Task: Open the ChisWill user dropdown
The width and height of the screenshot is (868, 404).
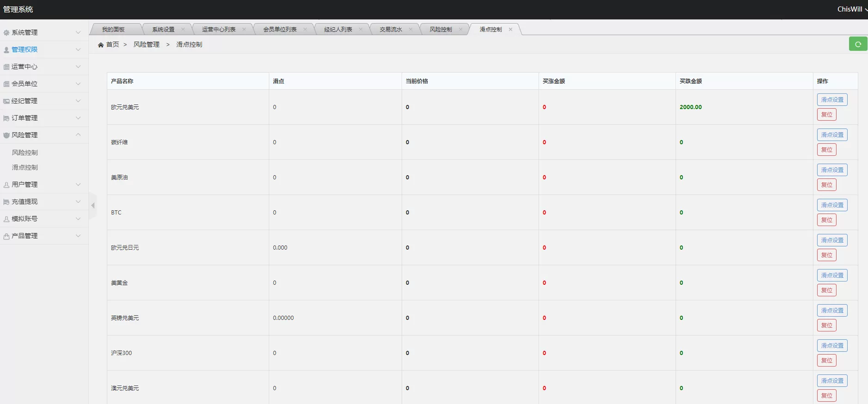Action: point(852,9)
